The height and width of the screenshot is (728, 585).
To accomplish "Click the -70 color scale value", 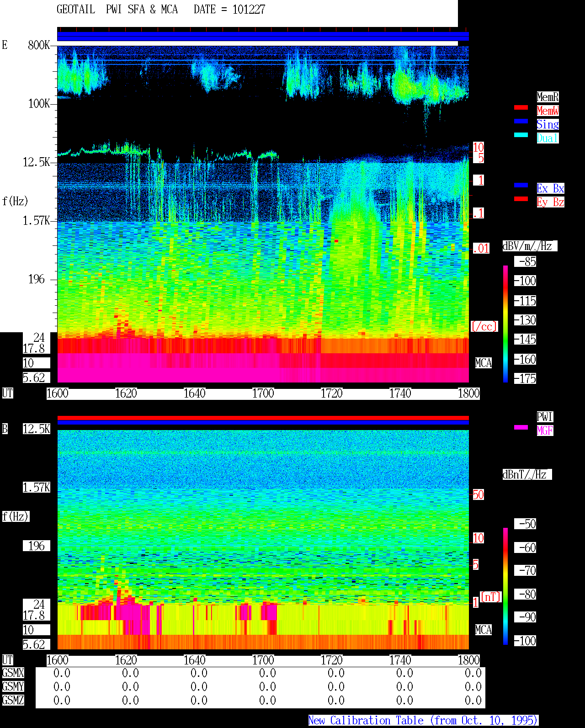I will coord(526,570).
